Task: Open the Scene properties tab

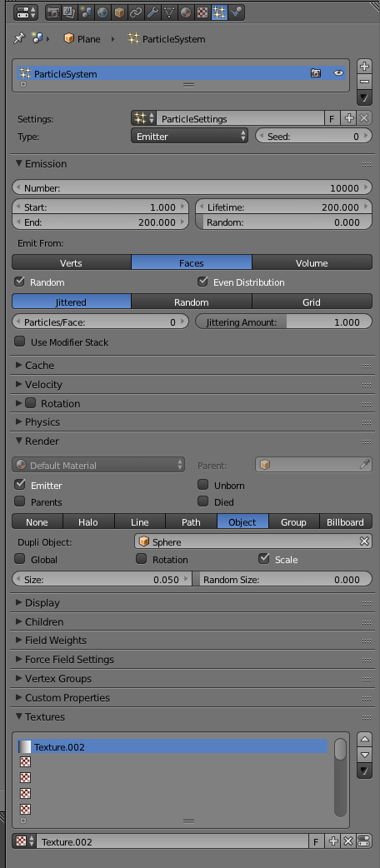Action: tap(87, 12)
